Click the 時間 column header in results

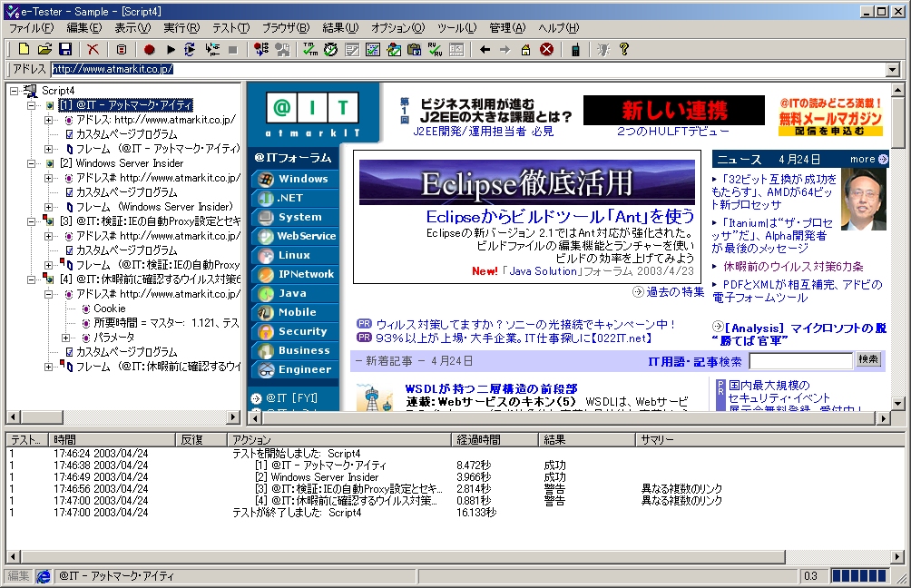[x=113, y=440]
